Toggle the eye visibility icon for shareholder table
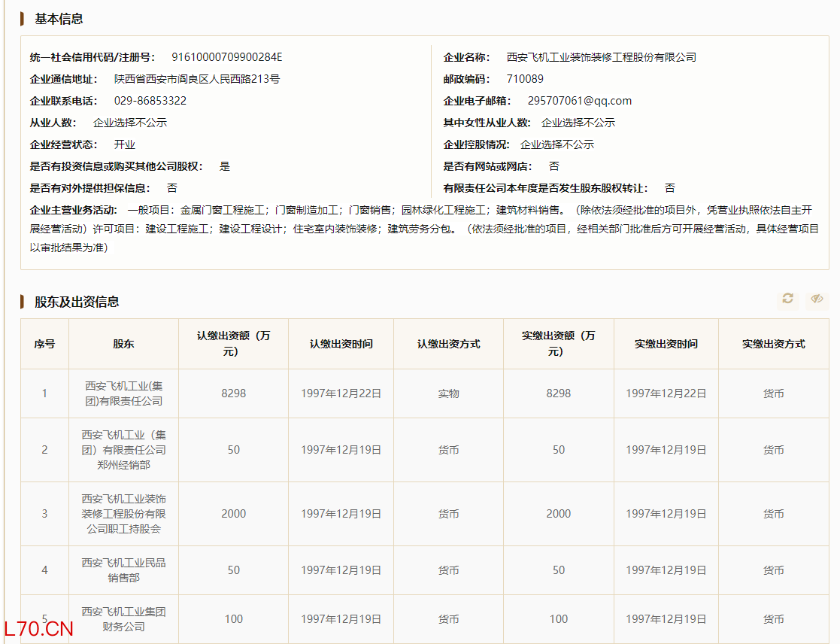Screen dimensions: 840x644 [817, 299]
